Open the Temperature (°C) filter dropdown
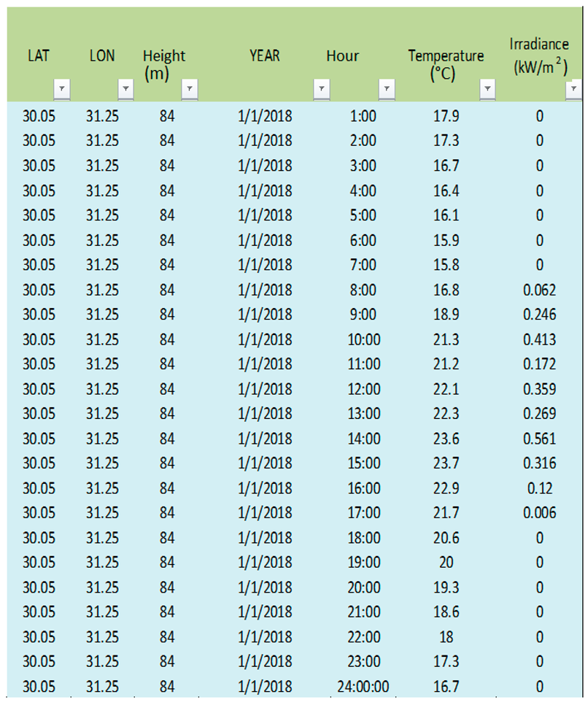Screen dimensions: 588x705 (487, 90)
